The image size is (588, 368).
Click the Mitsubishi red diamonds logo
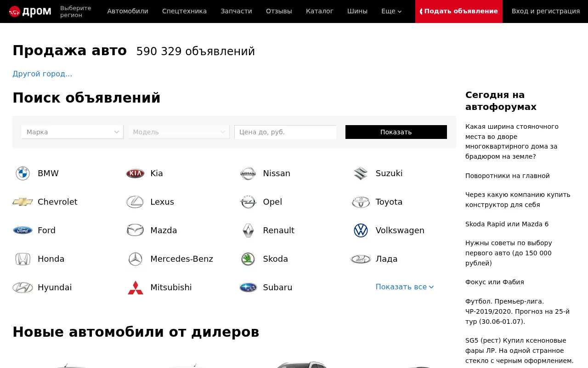click(x=135, y=287)
